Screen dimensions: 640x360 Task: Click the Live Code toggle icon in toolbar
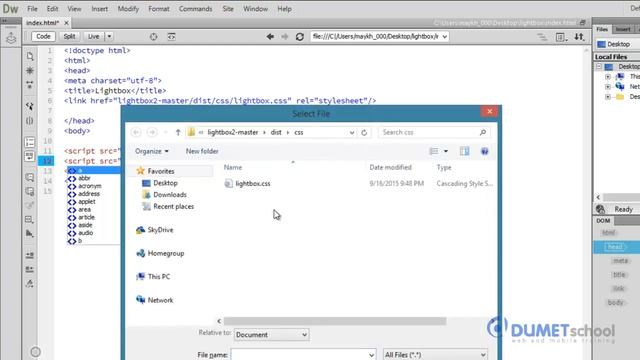click(171, 37)
